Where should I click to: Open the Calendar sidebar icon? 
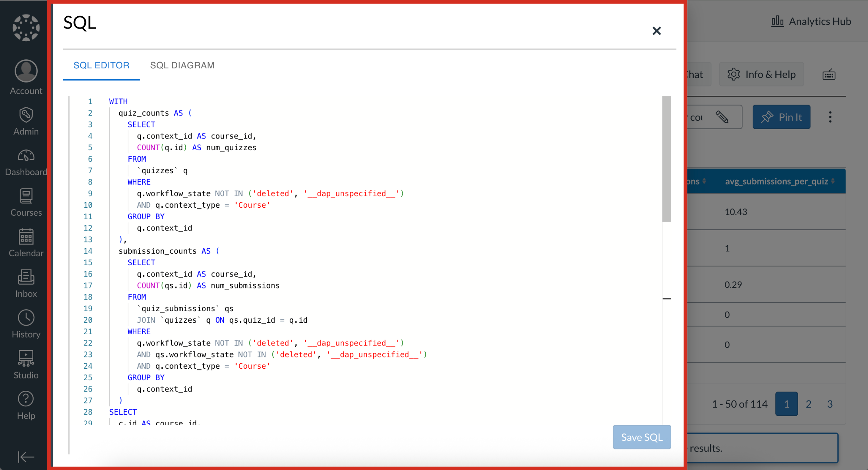pyautogui.click(x=26, y=243)
